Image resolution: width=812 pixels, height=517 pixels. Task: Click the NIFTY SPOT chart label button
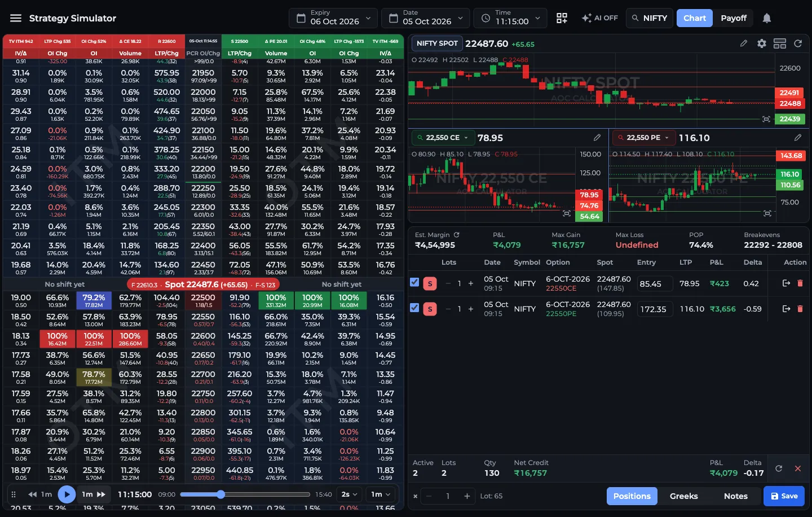pyautogui.click(x=438, y=43)
